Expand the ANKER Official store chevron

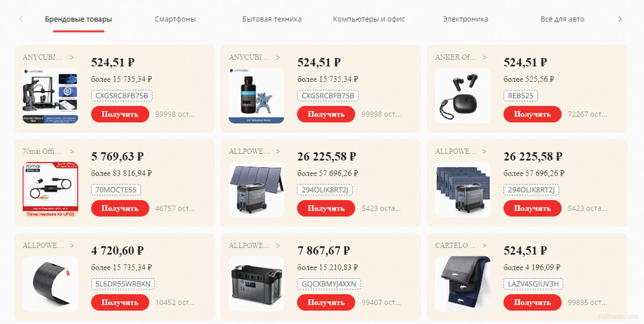[485, 57]
